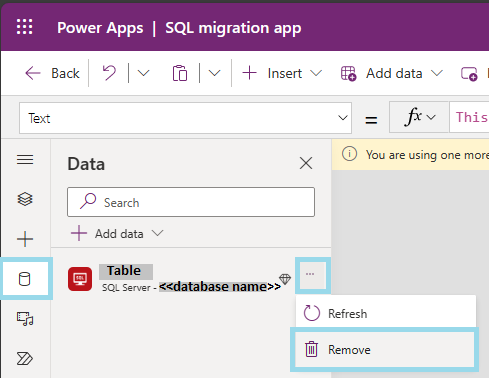Screen dimensions: 489x378
Task: Close the Data pane
Action: click(306, 163)
